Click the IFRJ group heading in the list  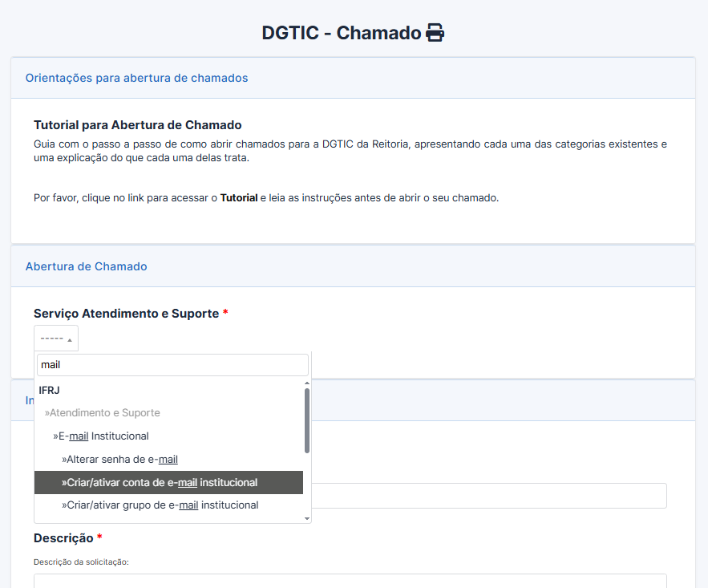click(x=50, y=390)
